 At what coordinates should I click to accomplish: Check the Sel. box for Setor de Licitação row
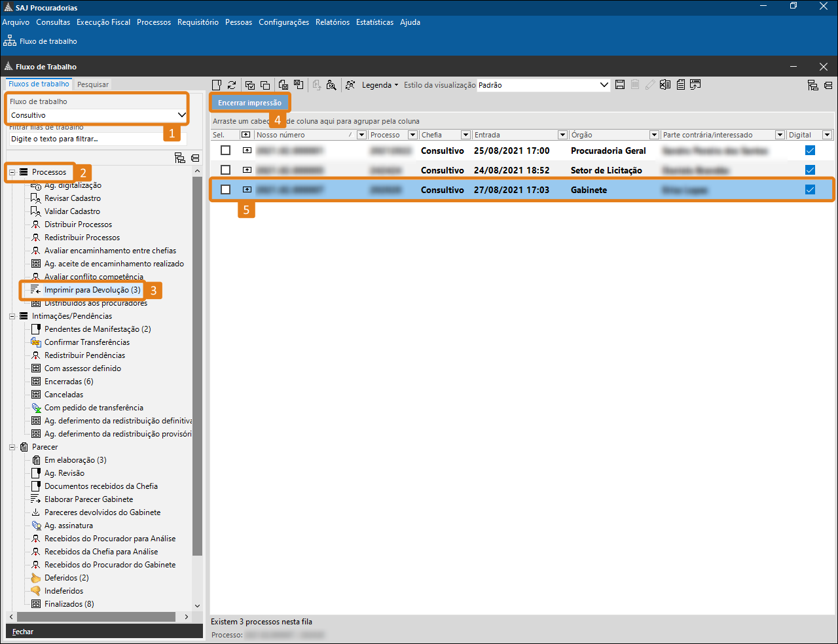226,170
